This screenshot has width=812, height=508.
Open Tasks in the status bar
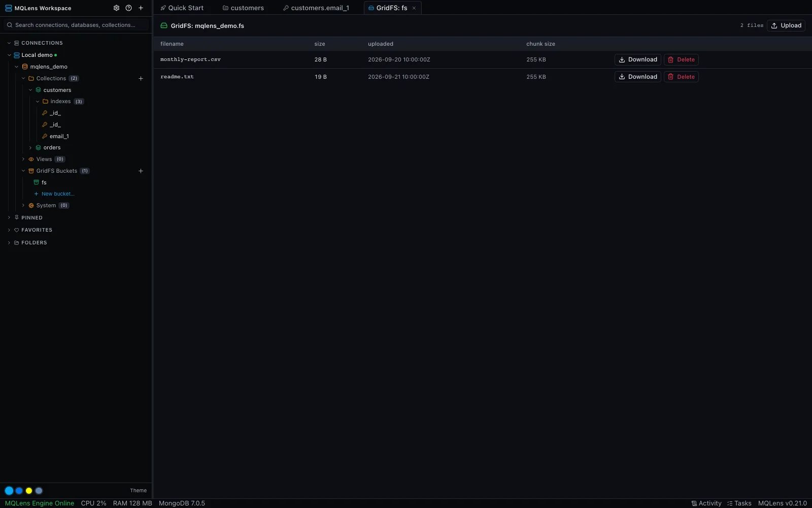(739, 503)
